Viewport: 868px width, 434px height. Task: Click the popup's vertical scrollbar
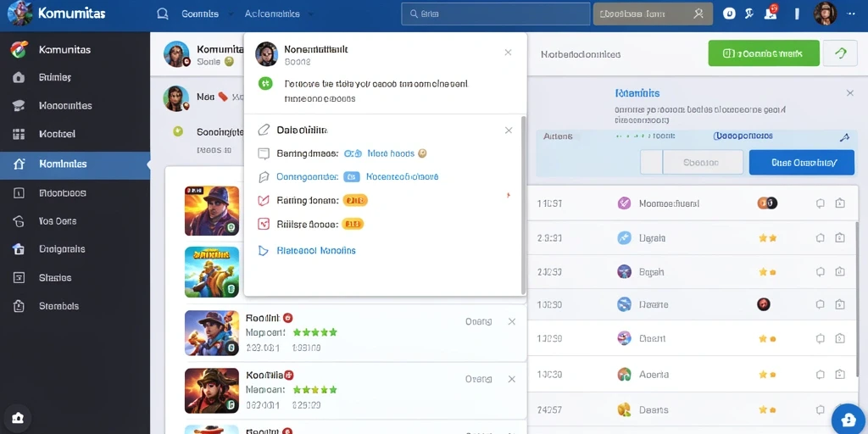click(523, 205)
